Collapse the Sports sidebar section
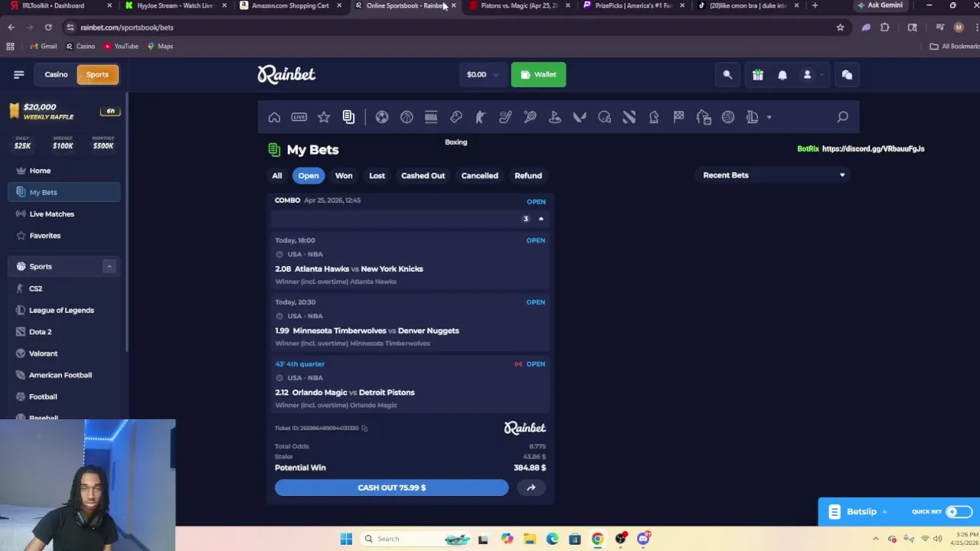The height and width of the screenshot is (551, 980). click(109, 266)
